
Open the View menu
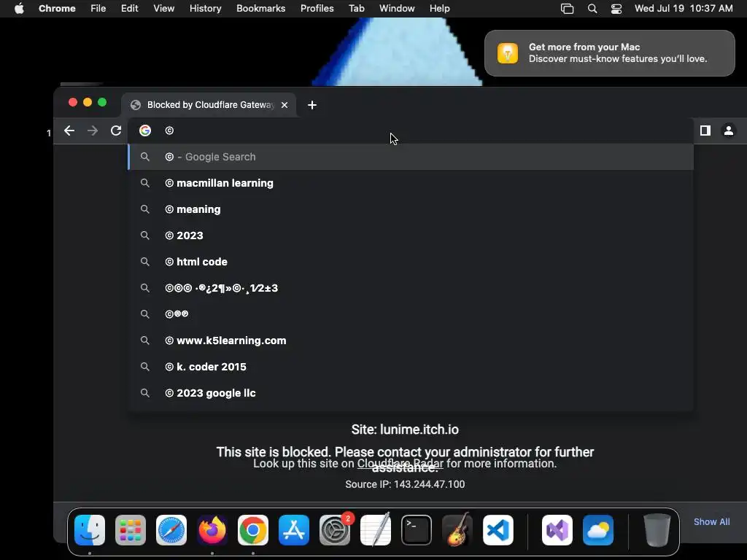(x=164, y=9)
